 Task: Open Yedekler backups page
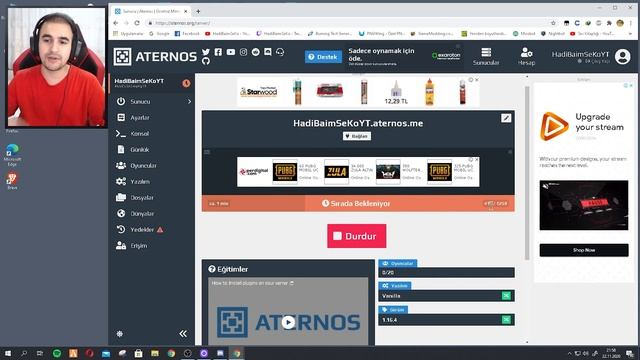tap(142, 230)
